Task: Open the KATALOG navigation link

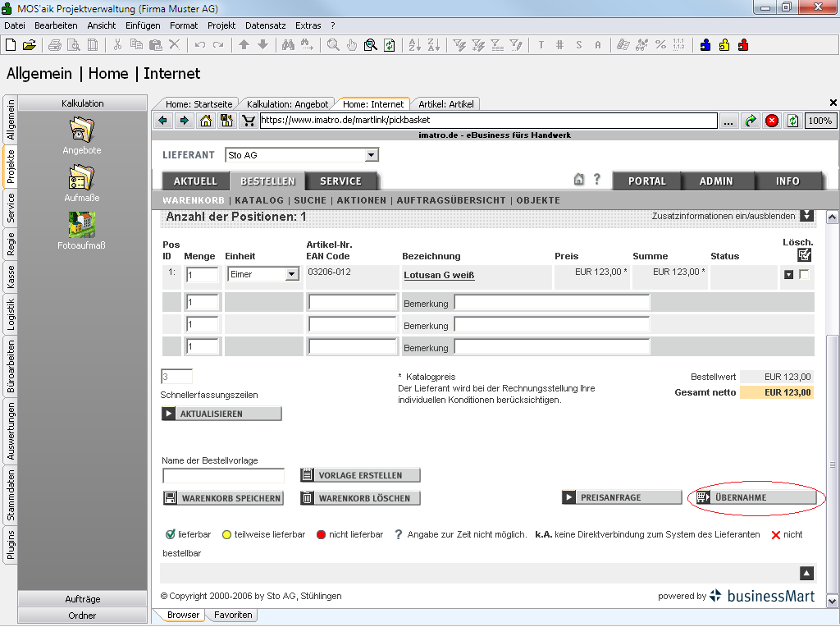Action: [x=259, y=200]
